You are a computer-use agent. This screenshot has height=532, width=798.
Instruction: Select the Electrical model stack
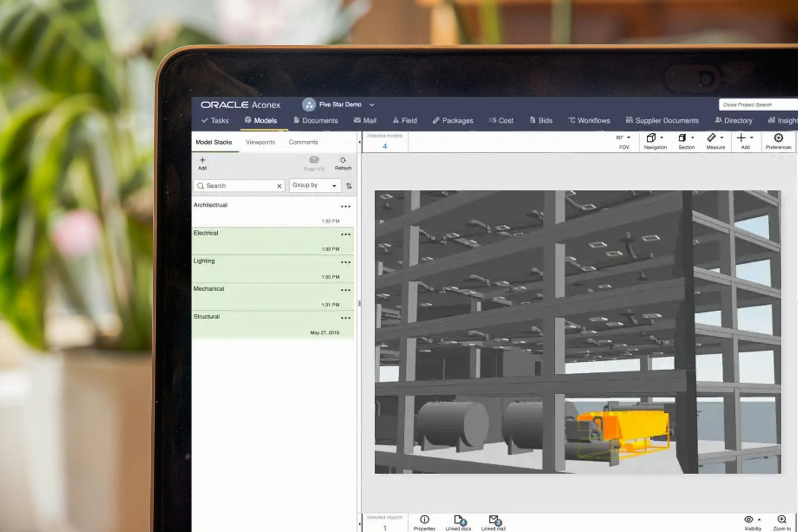click(273, 240)
